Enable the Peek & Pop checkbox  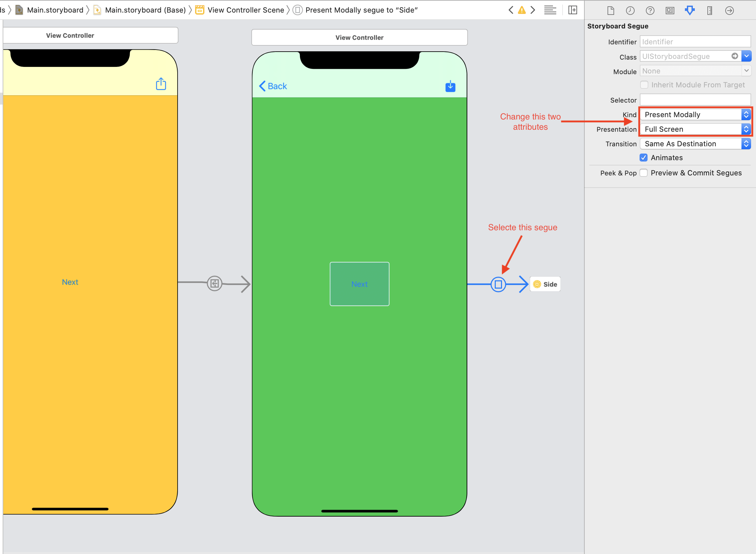(x=643, y=172)
